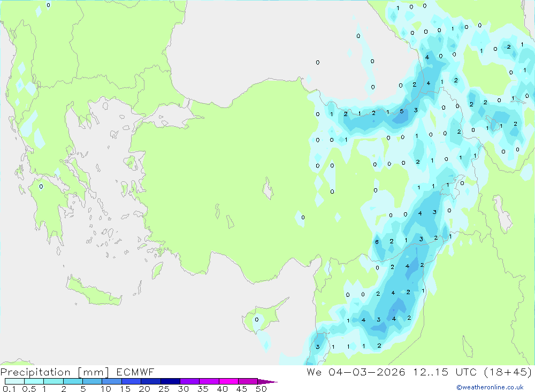This screenshot has height=392, width=535.
Task: Click the precipitation value '6' on map
Action: pos(377,242)
